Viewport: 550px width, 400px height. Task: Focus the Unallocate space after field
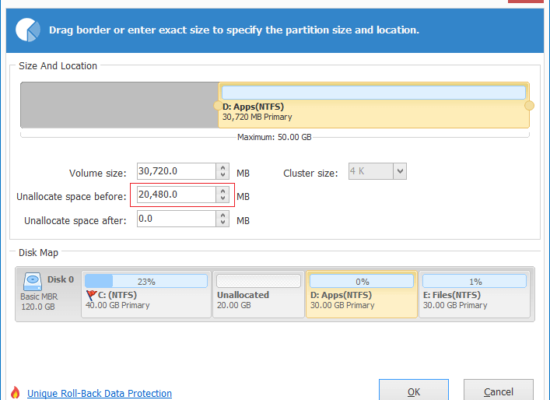[x=176, y=219]
